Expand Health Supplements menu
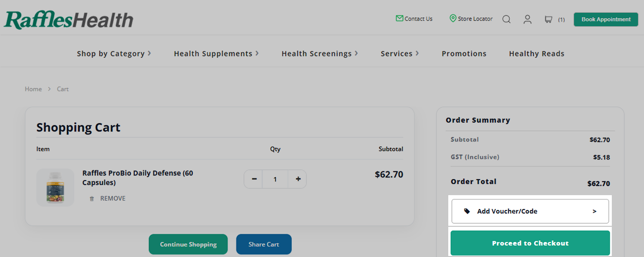This screenshot has width=644, height=257. 216,53
